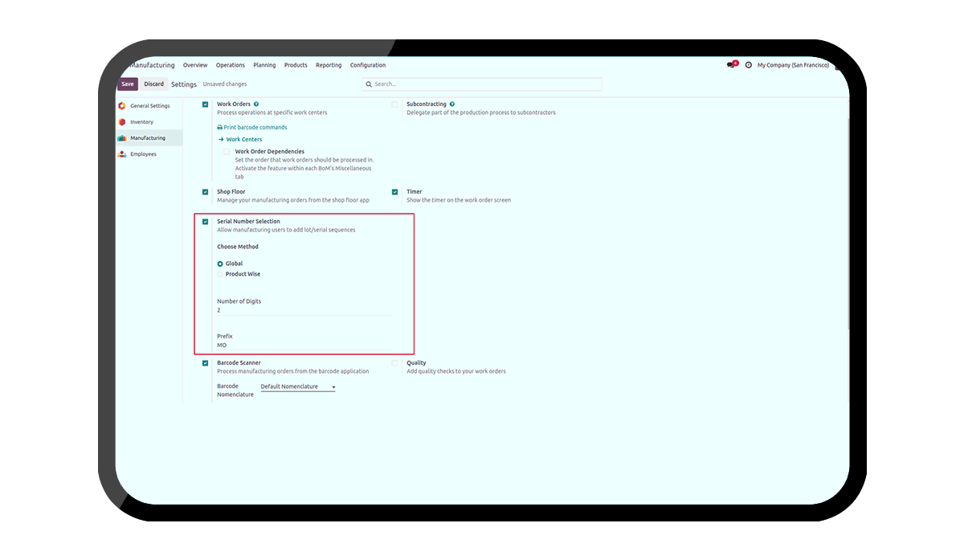The width and height of the screenshot is (964, 560).
Task: Click the arrow icon before Work Centers
Action: click(221, 140)
